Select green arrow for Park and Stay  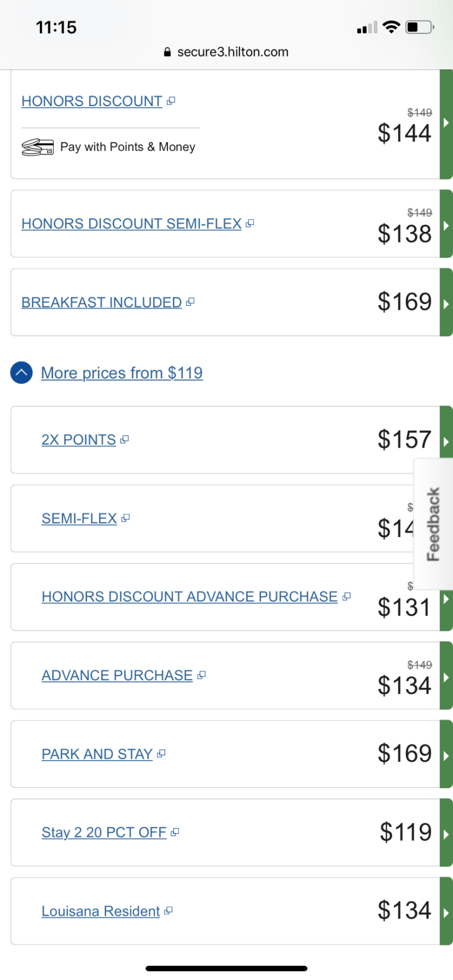pyautogui.click(x=446, y=755)
